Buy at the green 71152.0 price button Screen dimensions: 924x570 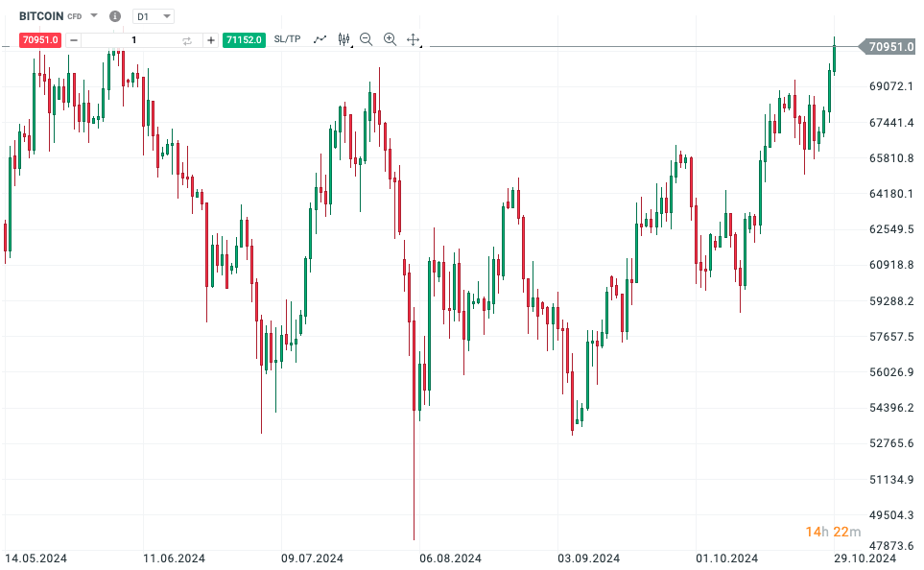[244, 40]
